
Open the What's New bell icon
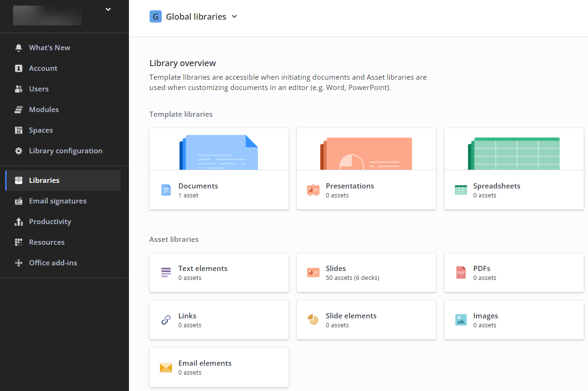click(18, 47)
